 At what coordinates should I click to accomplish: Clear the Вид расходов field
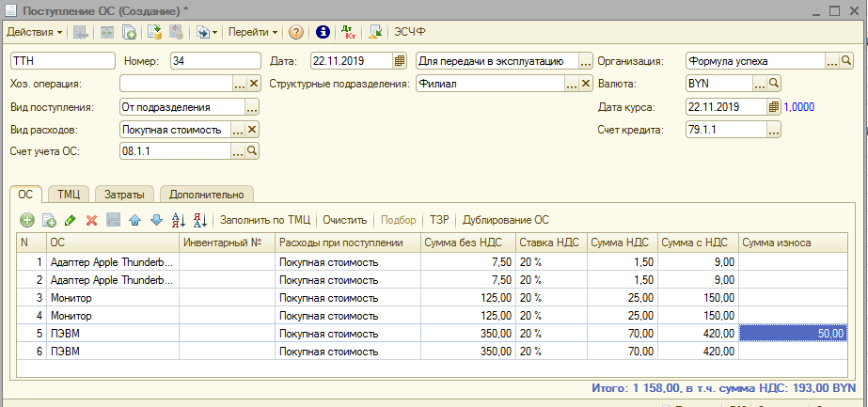(252, 130)
